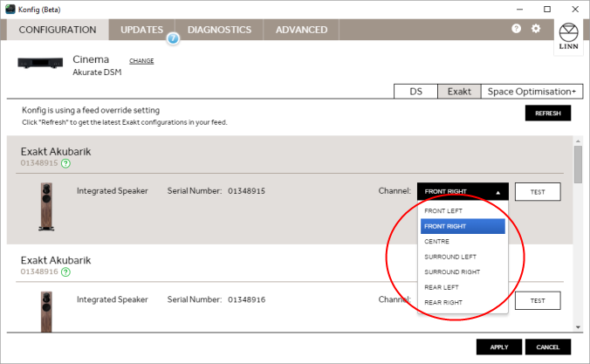The width and height of the screenshot is (590, 364).
Task: Open the help question mark icon in header
Action: click(517, 29)
